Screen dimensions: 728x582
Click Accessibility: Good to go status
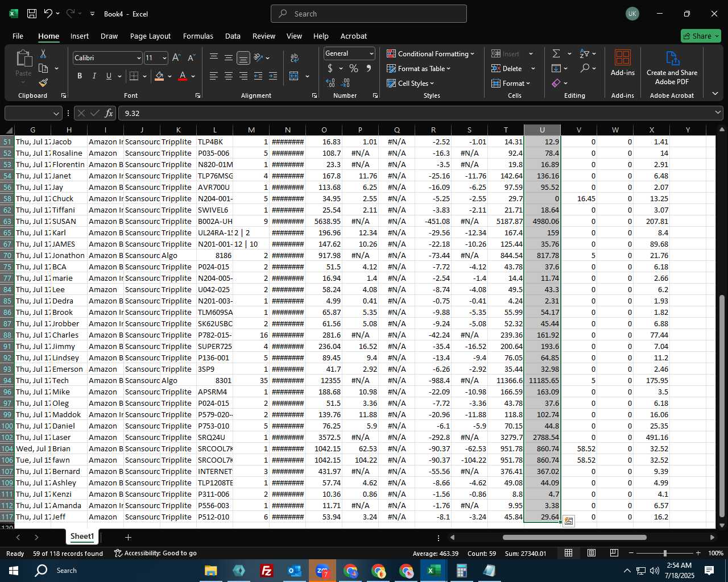[155, 553]
